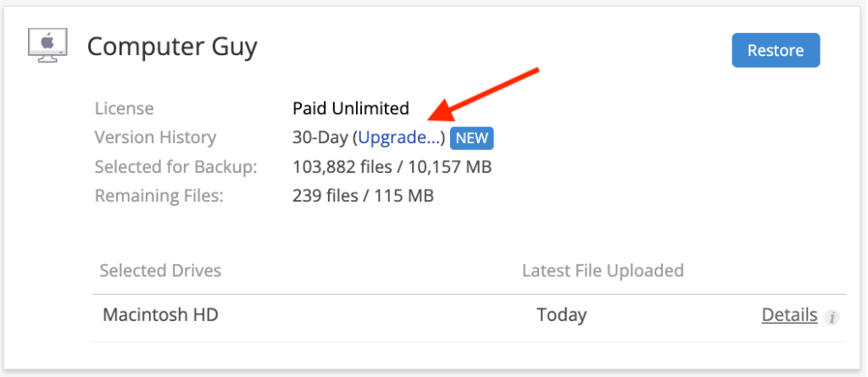Image resolution: width=868 pixels, height=377 pixels.
Task: Open the Details link for Macintosh HD
Action: point(789,315)
